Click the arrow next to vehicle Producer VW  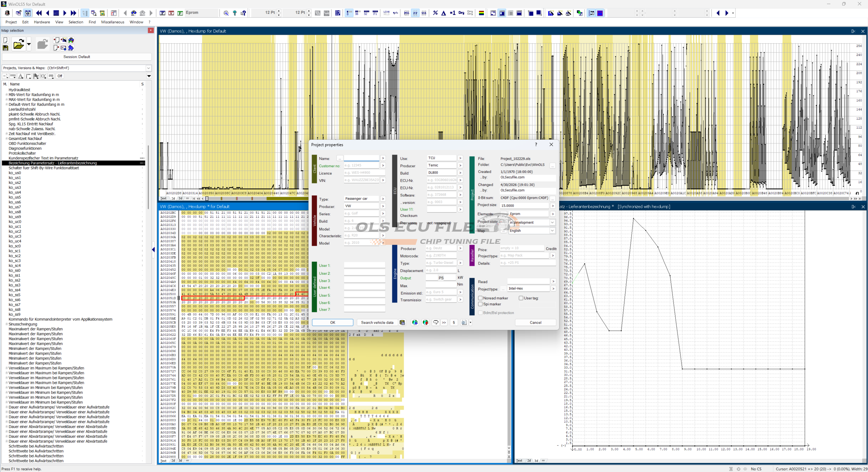(x=383, y=206)
